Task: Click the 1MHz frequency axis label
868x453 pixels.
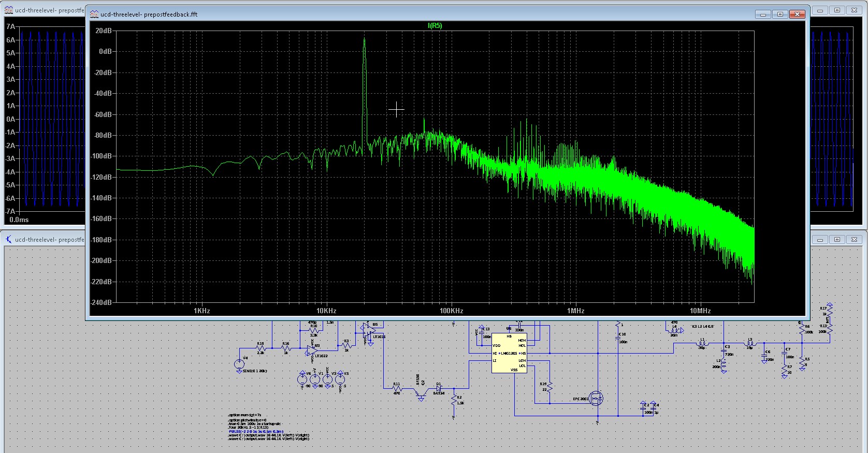Action: click(575, 311)
